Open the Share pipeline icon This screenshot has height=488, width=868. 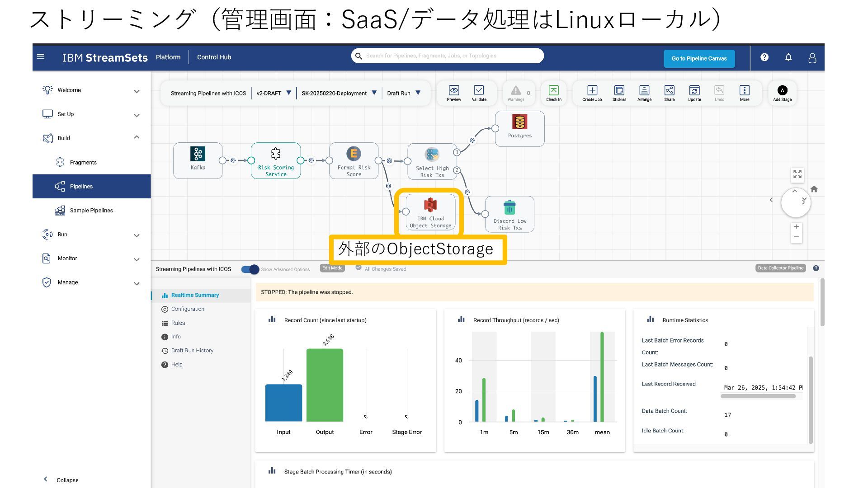[x=669, y=90]
